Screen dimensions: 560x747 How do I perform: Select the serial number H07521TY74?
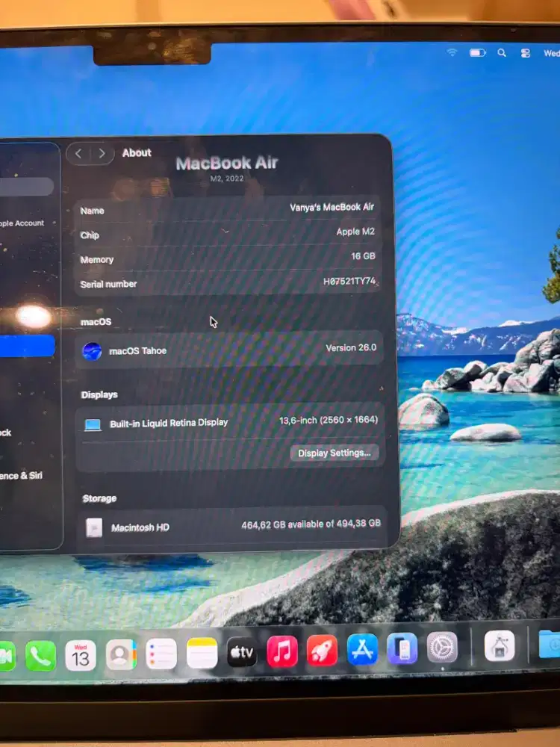tap(349, 281)
